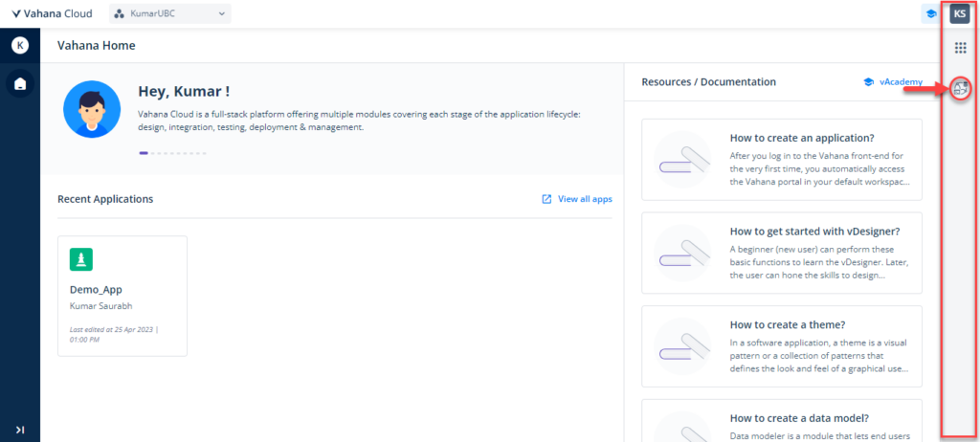Open 'How to get started with vDesigner?' article
Screen dimensions: 980x442
point(782,253)
